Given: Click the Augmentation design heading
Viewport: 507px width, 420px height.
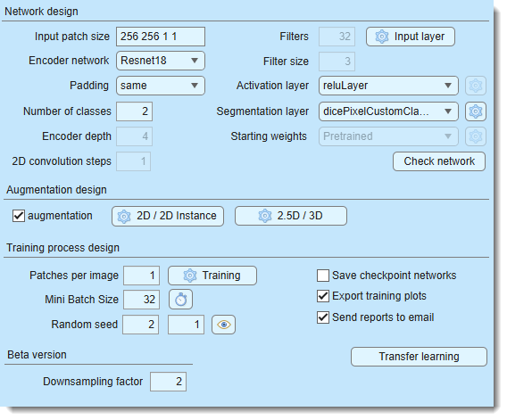Looking at the screenshot, I should point(56,190).
